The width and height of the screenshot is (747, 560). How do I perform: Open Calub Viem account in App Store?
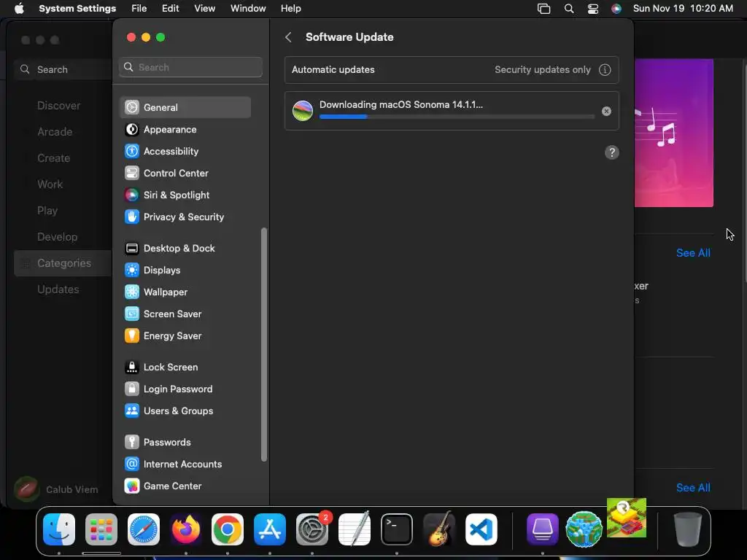tap(56, 489)
